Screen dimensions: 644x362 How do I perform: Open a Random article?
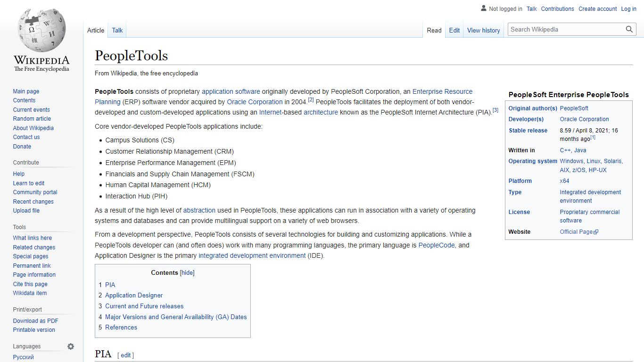point(32,119)
